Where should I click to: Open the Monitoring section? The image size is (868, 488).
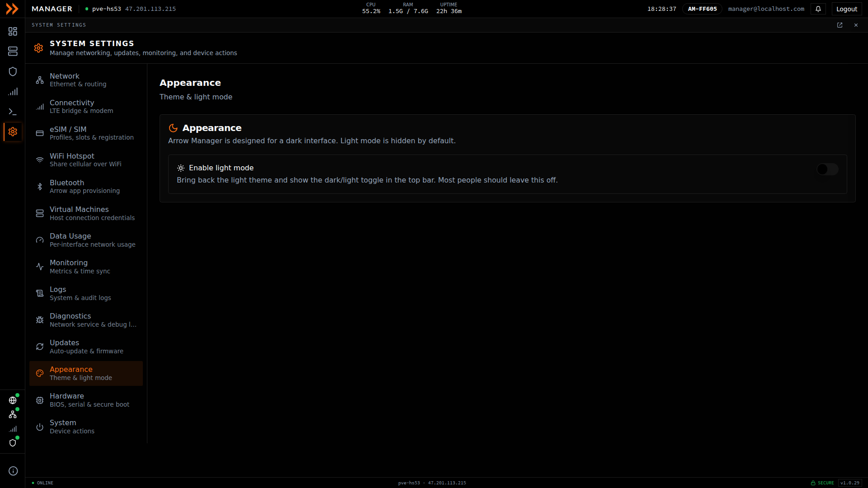pyautogui.click(x=86, y=267)
